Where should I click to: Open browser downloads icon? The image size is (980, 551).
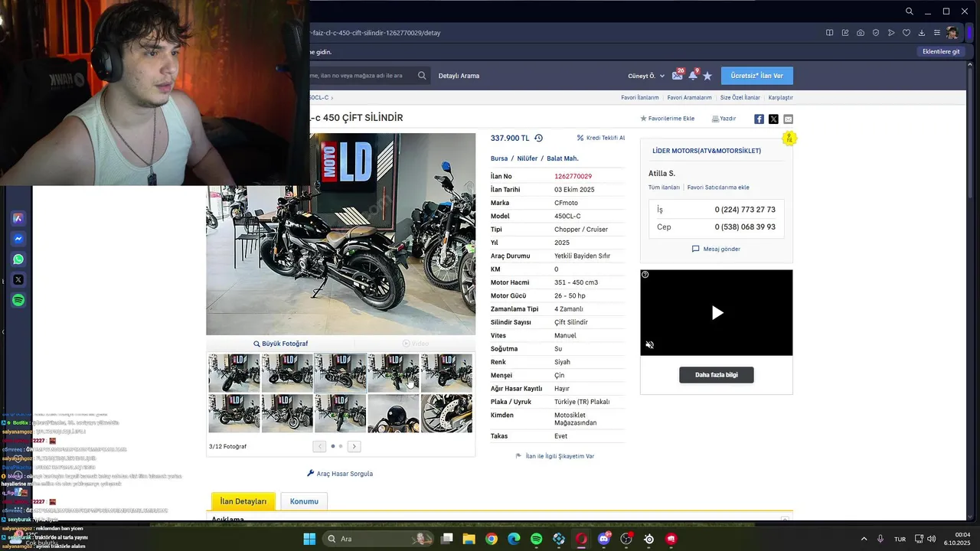point(922,33)
